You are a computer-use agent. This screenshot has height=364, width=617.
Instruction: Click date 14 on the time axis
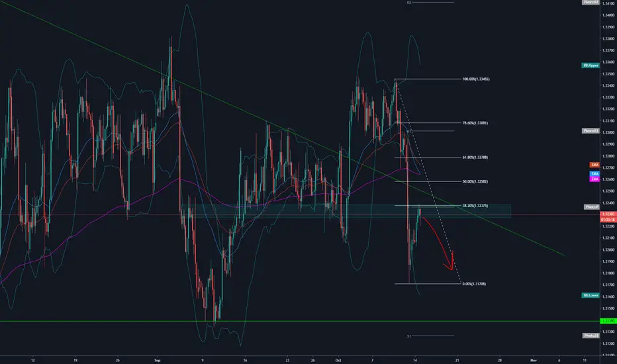(414, 360)
